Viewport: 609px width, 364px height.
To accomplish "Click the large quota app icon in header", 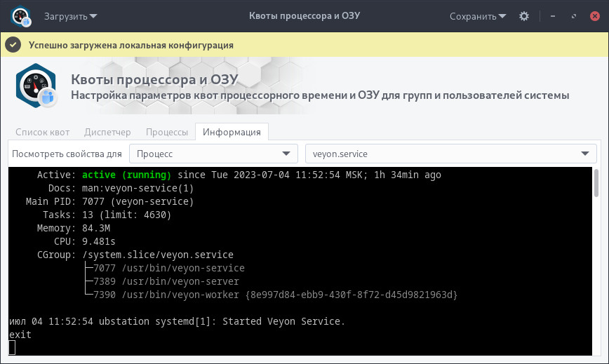I will click(x=36, y=86).
